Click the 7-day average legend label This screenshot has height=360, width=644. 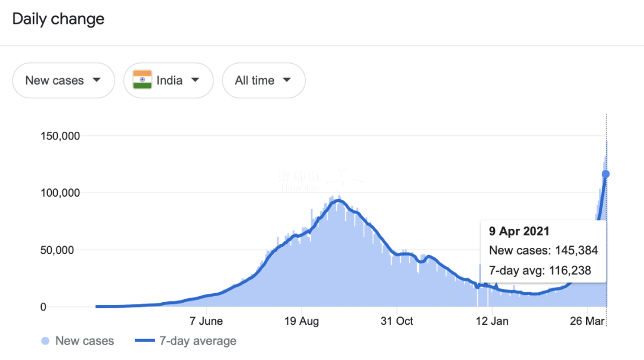(197, 341)
